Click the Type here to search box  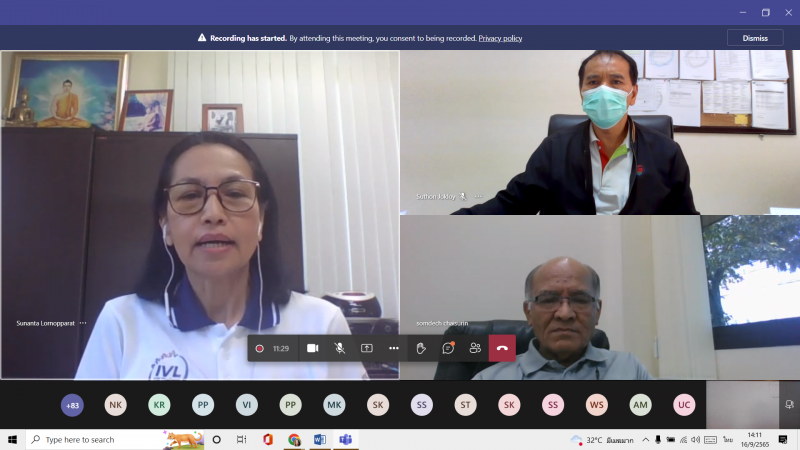115,439
